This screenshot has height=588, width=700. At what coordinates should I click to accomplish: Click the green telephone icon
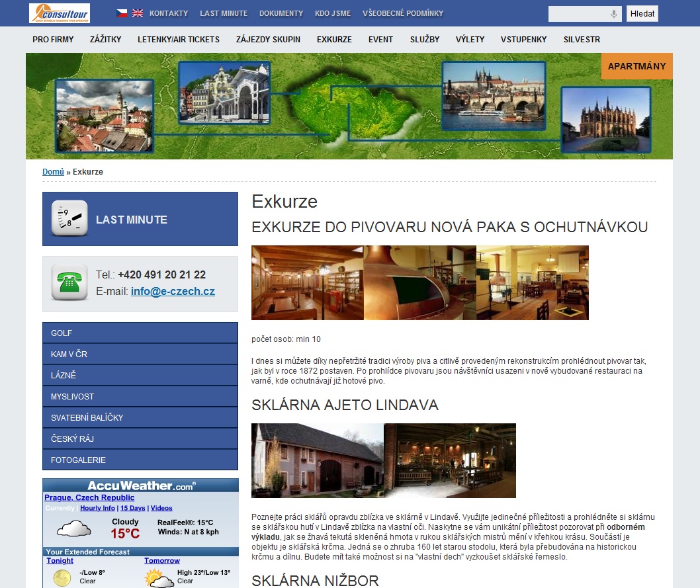coord(69,283)
